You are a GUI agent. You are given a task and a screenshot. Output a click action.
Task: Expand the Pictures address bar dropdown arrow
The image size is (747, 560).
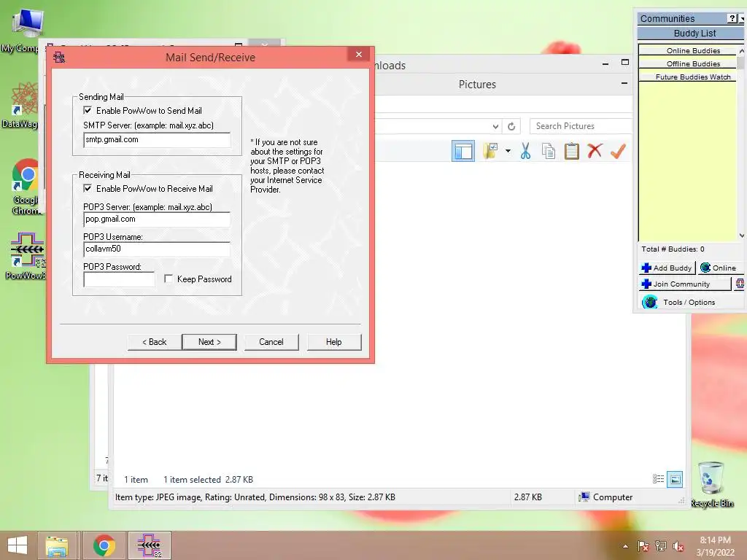point(495,126)
